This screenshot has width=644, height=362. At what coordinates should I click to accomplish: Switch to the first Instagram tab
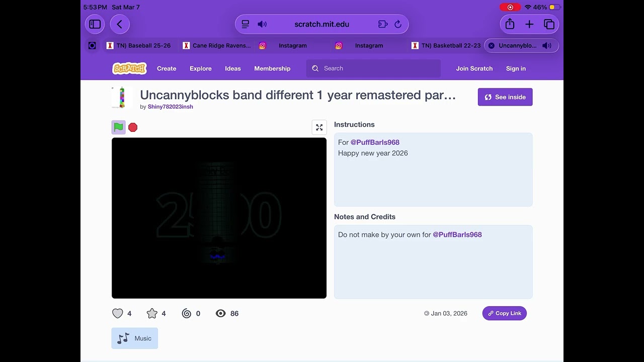point(293,45)
